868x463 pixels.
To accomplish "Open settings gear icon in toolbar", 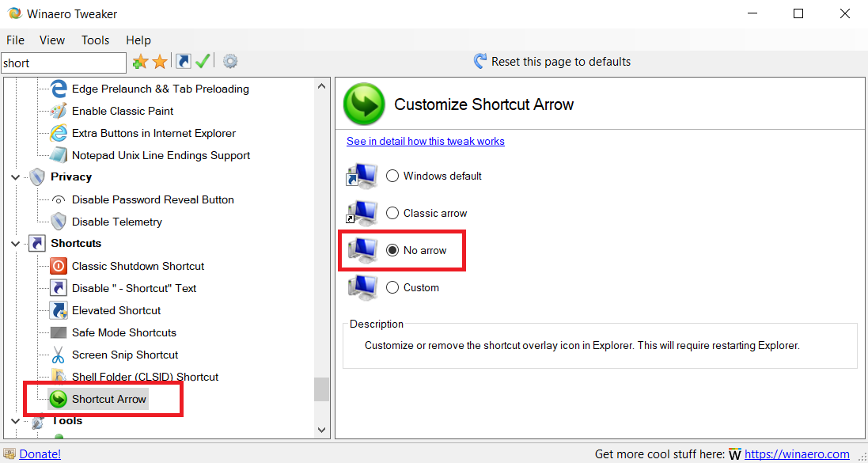I will (x=230, y=62).
